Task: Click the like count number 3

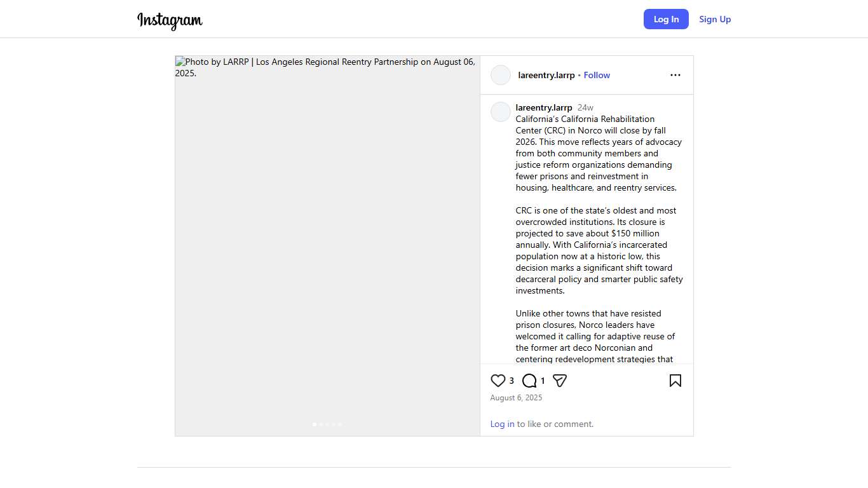Action: (x=512, y=381)
